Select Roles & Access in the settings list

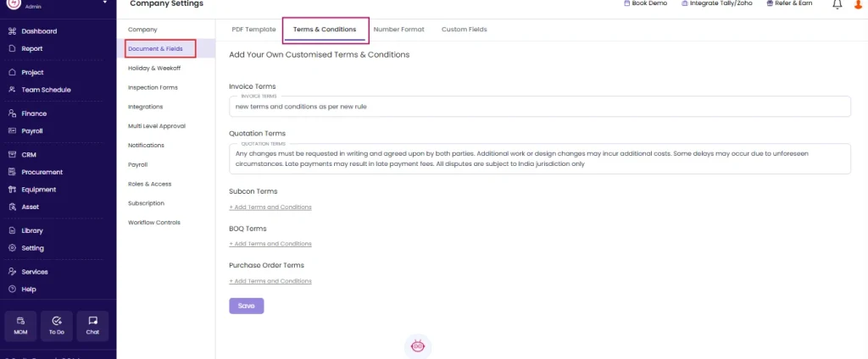(x=149, y=185)
